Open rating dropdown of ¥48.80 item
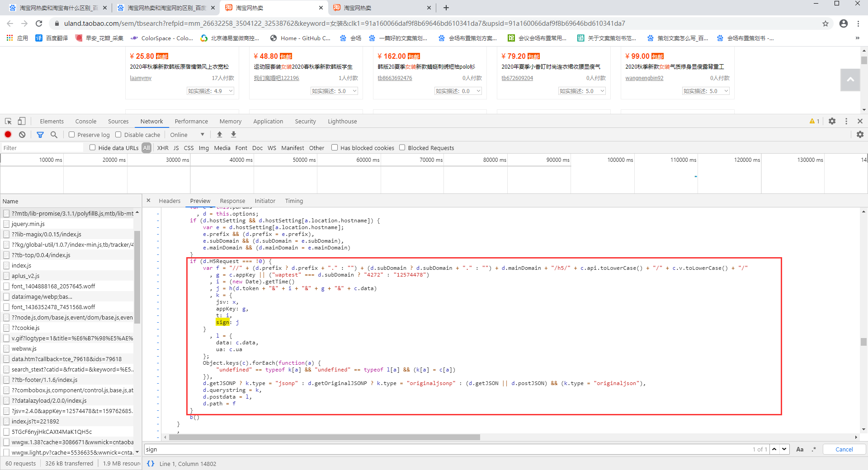868x470 pixels. (334, 91)
